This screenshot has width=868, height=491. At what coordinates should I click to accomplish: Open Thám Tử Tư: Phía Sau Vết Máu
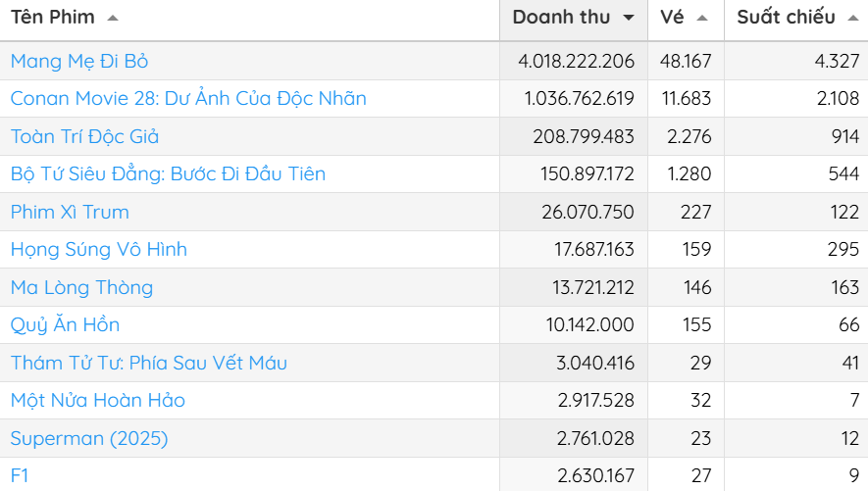148,363
